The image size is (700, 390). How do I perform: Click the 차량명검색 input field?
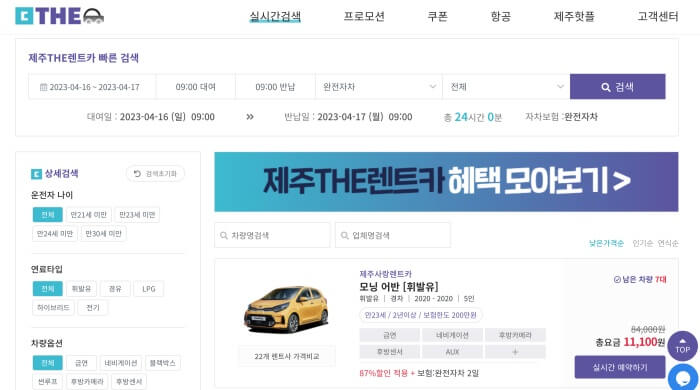coord(272,235)
